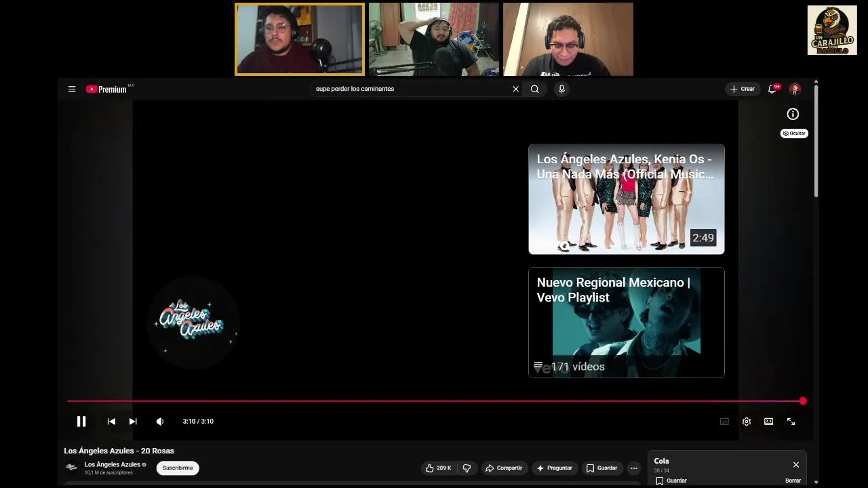Click the video title 20 Rosas
The height and width of the screenshot is (488, 868).
pos(119,451)
